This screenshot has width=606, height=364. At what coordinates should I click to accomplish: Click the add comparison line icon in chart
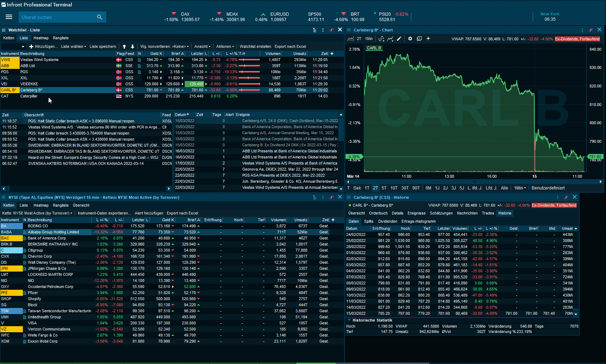click(x=391, y=39)
